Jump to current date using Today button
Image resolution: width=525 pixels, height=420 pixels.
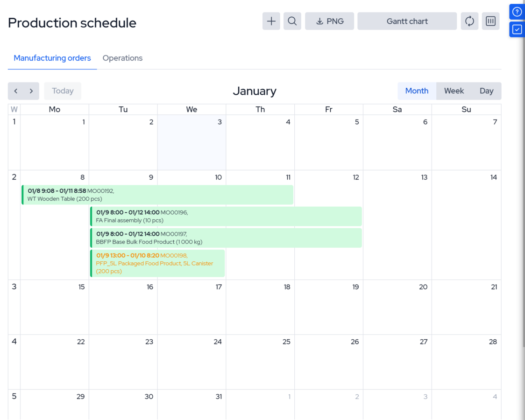point(63,91)
